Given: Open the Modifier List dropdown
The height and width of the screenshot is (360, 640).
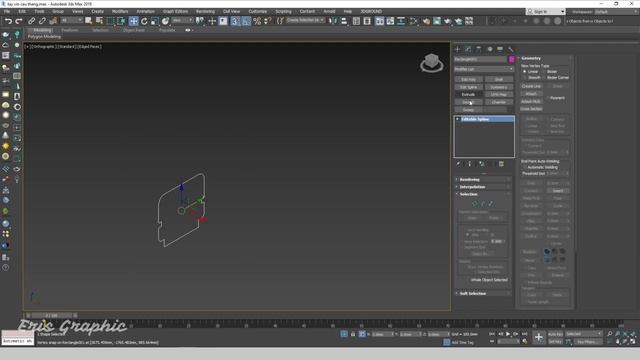Looking at the screenshot, I should pos(484,69).
